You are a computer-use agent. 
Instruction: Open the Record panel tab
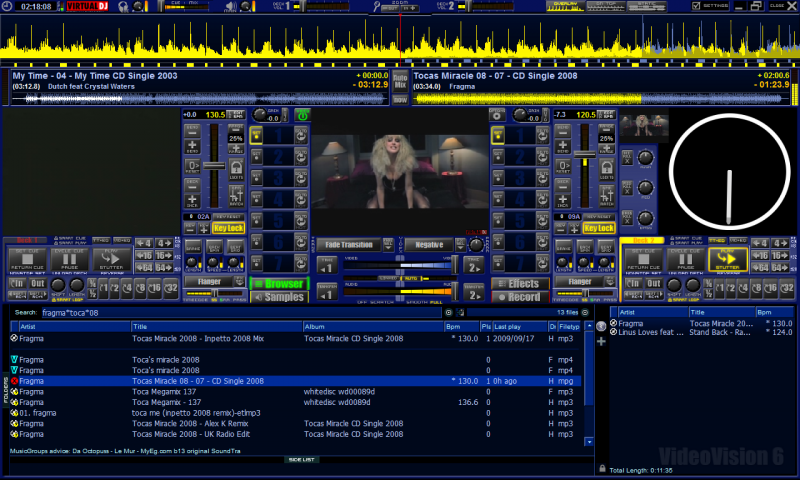pyautogui.click(x=520, y=297)
